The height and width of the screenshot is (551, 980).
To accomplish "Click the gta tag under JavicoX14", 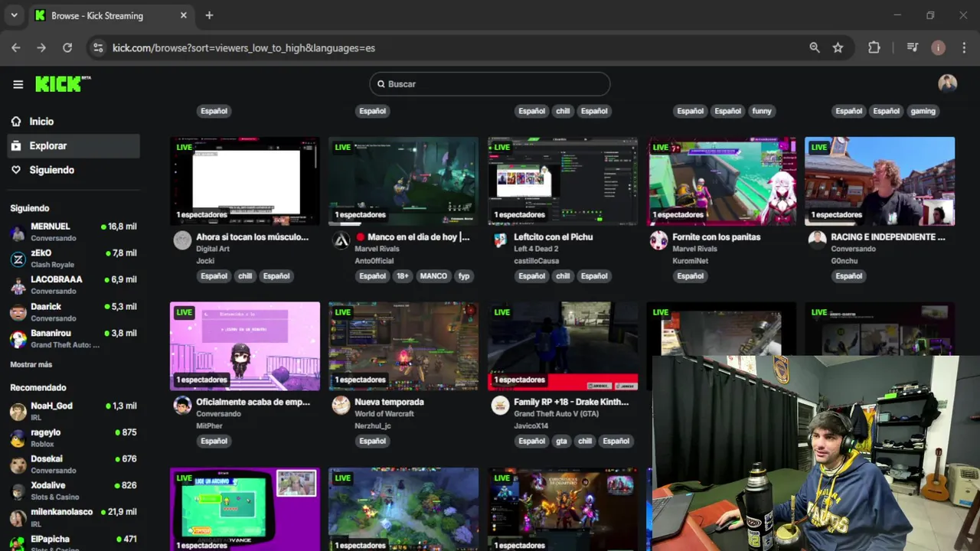I will pyautogui.click(x=562, y=442).
